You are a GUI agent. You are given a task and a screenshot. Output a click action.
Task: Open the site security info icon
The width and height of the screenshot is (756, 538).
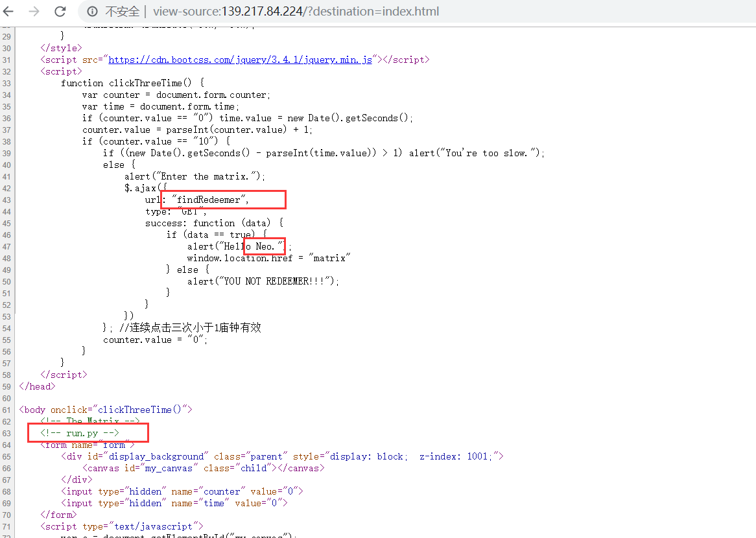[x=92, y=12]
